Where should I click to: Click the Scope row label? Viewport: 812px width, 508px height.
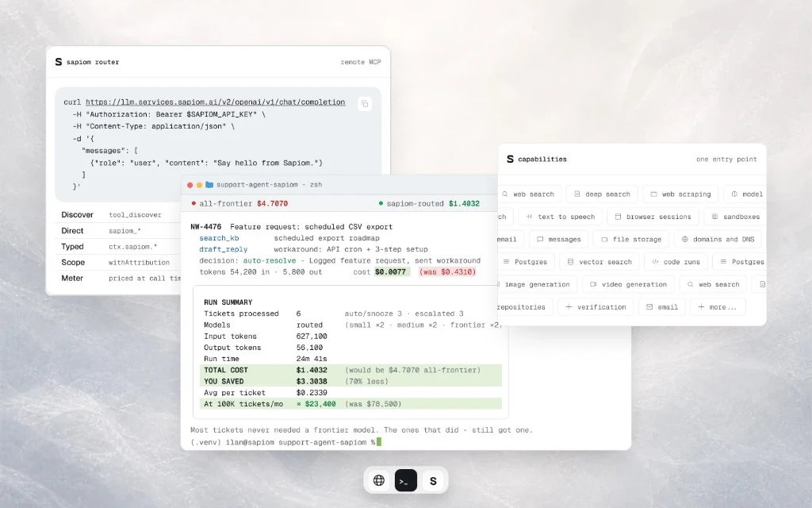tap(72, 262)
